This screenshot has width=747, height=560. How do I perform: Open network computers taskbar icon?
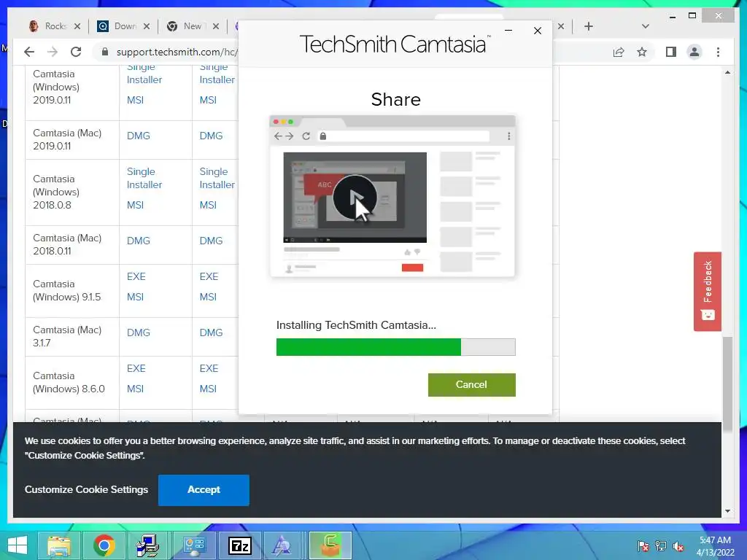click(149, 545)
